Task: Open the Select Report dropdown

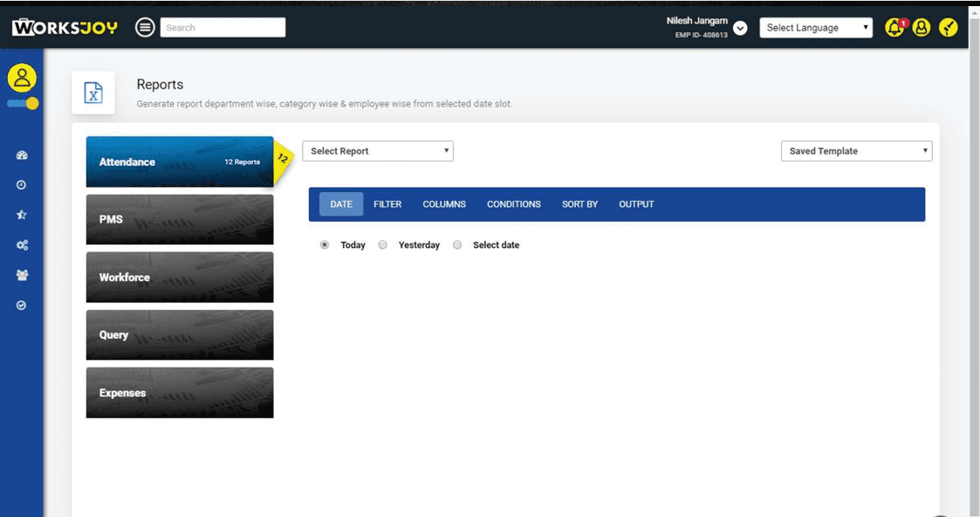Action: pyautogui.click(x=377, y=150)
